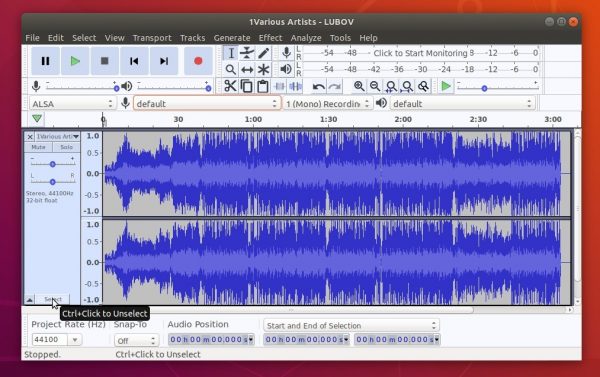Click the green timeline options triangle

(37, 119)
